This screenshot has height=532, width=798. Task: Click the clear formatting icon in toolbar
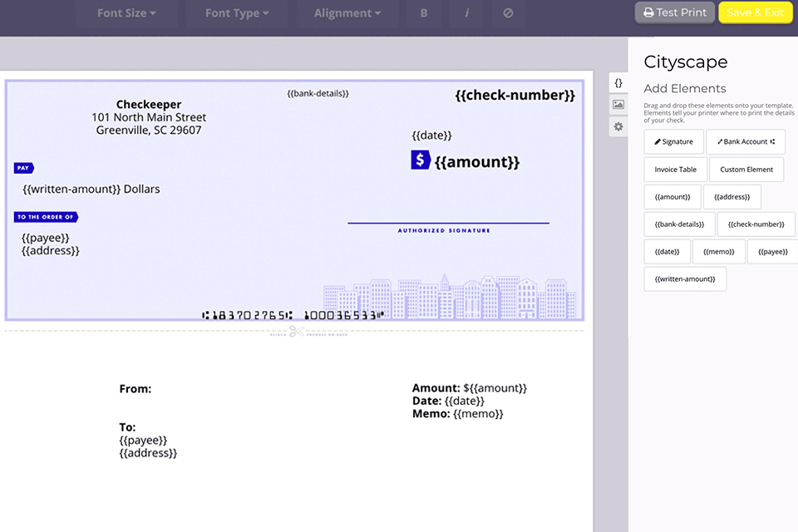click(x=508, y=13)
